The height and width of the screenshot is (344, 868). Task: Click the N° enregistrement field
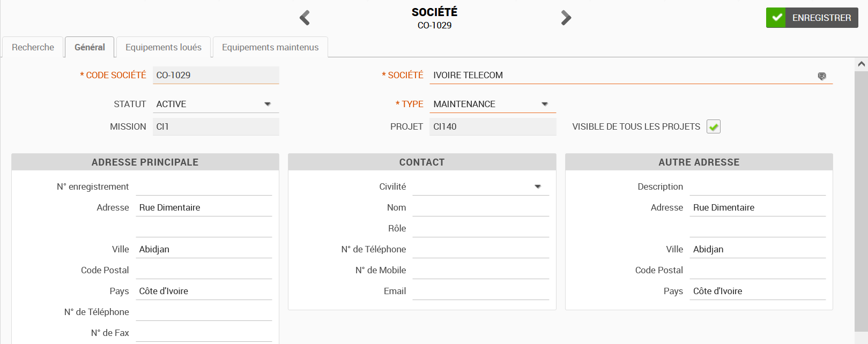tap(204, 186)
